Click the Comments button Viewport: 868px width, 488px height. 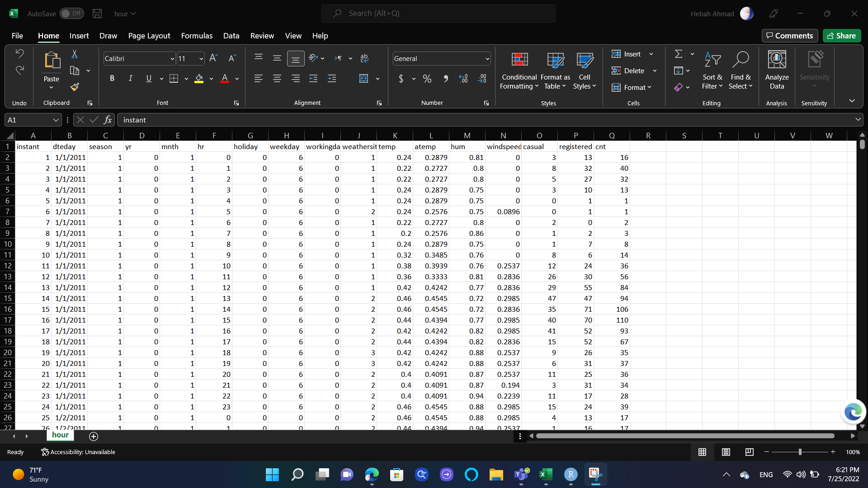coord(789,36)
